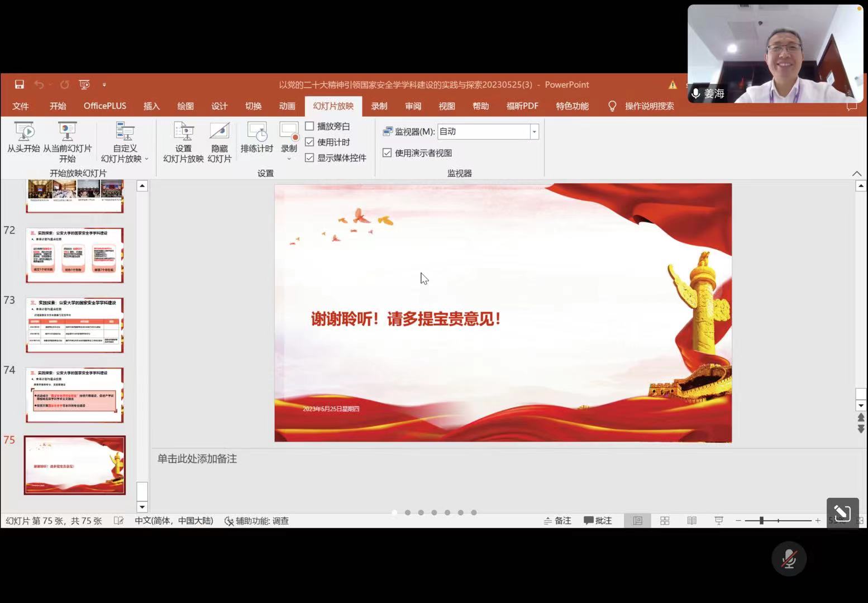Click the 隐藏幻灯片 icon

(220, 132)
